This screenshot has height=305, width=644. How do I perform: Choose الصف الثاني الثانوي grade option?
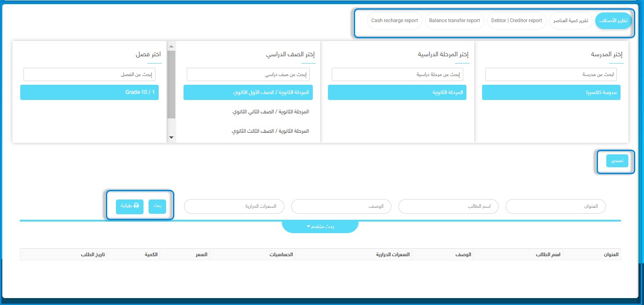point(270,112)
